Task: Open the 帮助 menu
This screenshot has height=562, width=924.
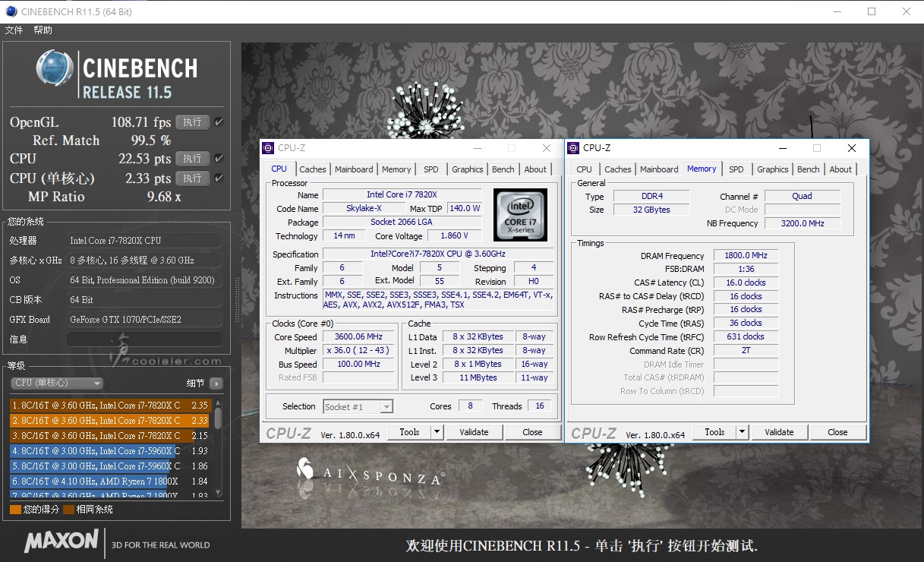Action: 43,30
